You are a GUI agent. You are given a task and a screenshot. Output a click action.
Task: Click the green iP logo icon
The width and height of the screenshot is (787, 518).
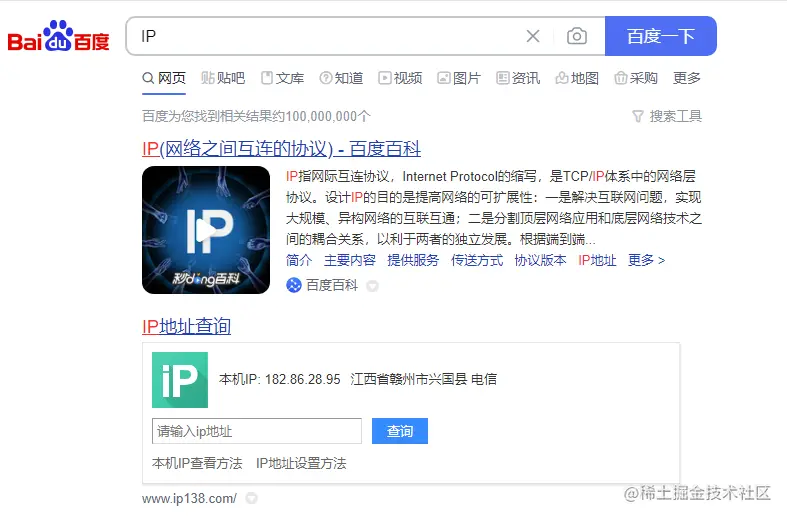point(180,380)
